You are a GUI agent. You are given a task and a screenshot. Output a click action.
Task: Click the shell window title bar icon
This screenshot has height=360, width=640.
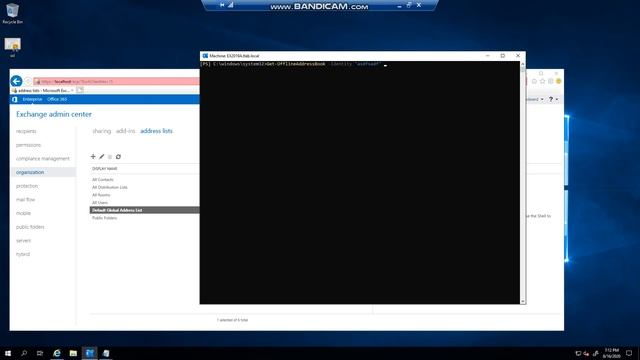pyautogui.click(x=205, y=56)
